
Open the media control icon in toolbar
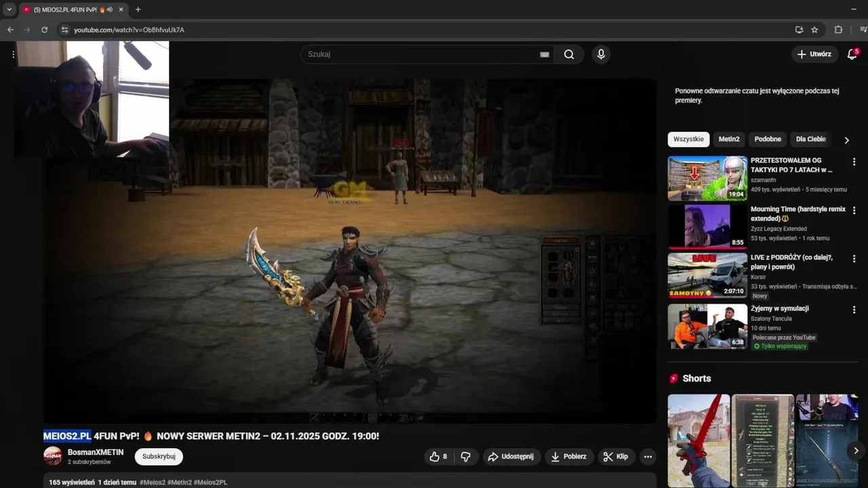point(863,30)
